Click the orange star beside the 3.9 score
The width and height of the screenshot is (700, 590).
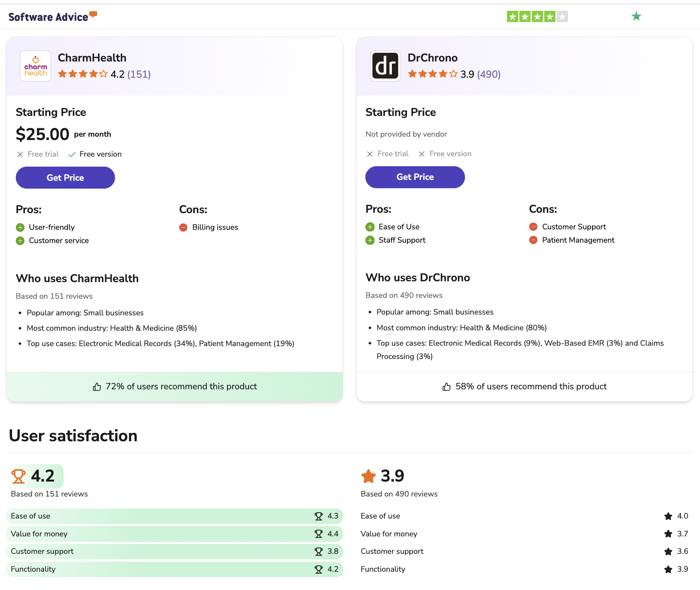tap(369, 476)
